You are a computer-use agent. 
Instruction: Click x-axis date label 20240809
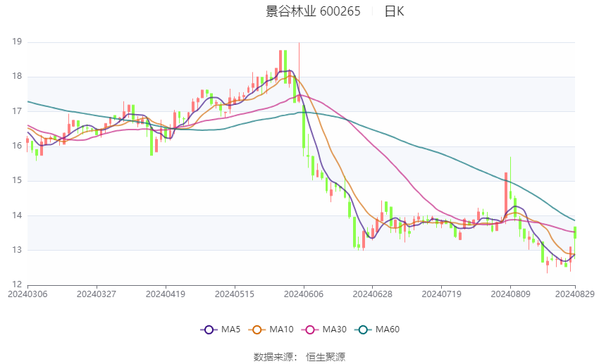(x=511, y=294)
